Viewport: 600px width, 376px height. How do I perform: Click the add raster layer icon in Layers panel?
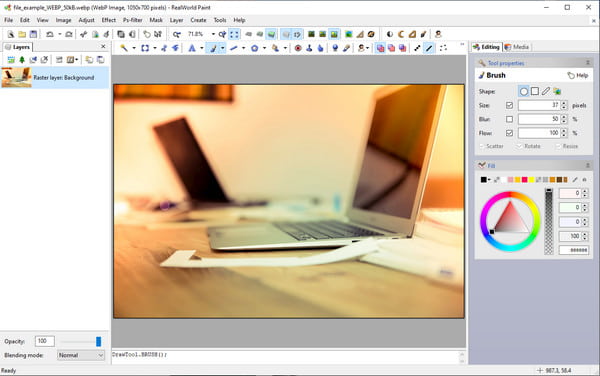click(11, 60)
